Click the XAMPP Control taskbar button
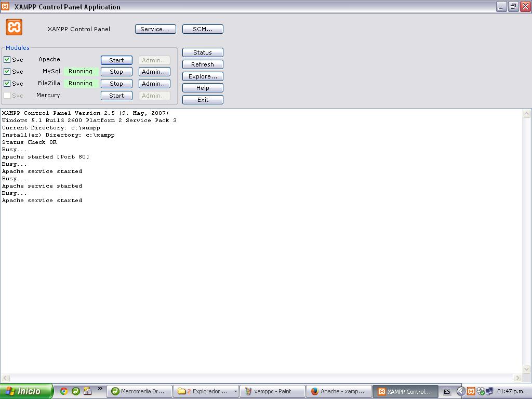532x399 pixels. [405, 391]
